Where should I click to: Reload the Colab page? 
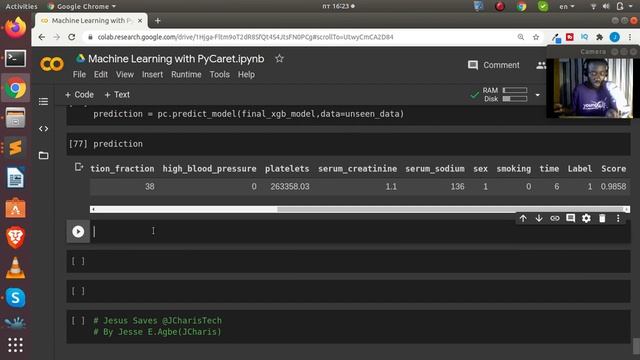click(71, 37)
